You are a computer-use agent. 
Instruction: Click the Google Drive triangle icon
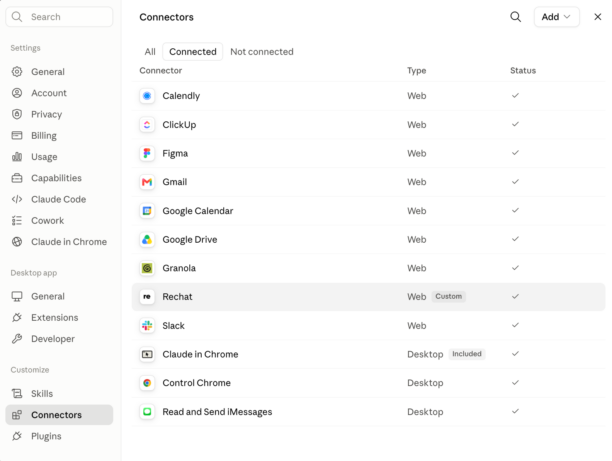(x=147, y=239)
